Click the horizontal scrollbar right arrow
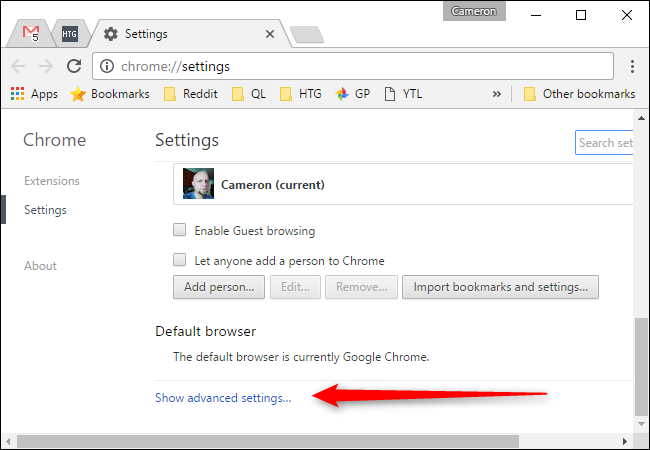 pos(625,441)
